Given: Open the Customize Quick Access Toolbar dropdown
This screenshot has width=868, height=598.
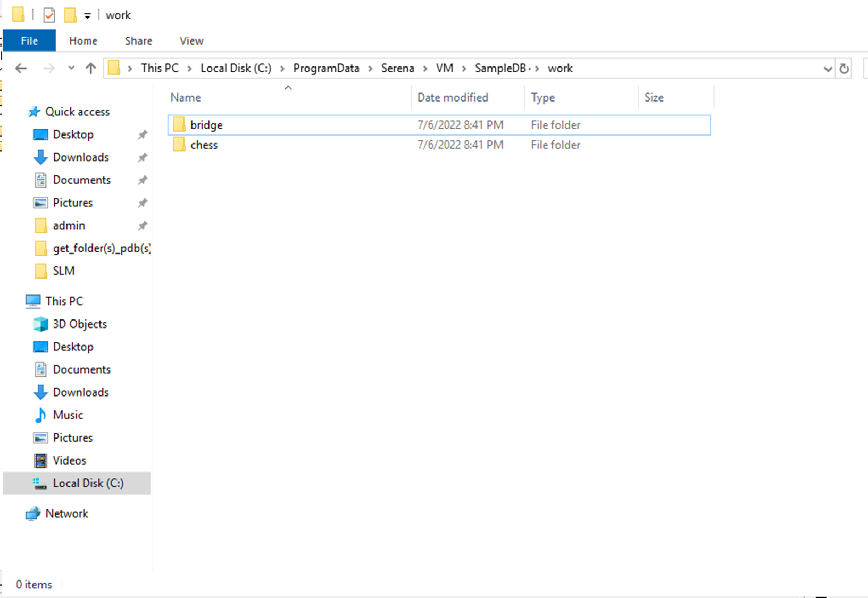Looking at the screenshot, I should pyautogui.click(x=87, y=16).
